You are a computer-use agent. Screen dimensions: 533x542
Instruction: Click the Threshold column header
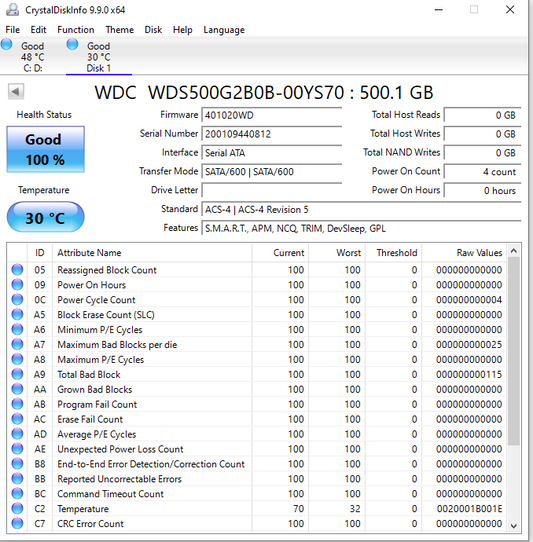pos(393,253)
